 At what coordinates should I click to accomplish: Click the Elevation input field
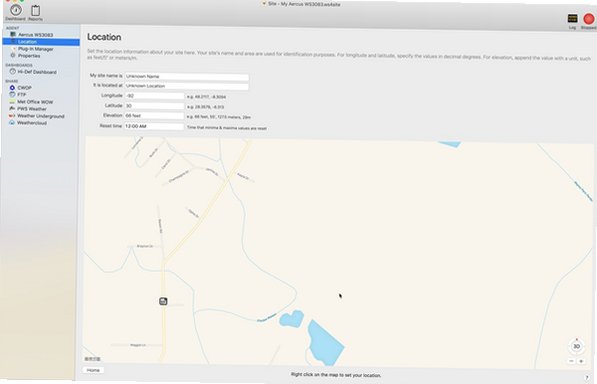pyautogui.click(x=155, y=115)
